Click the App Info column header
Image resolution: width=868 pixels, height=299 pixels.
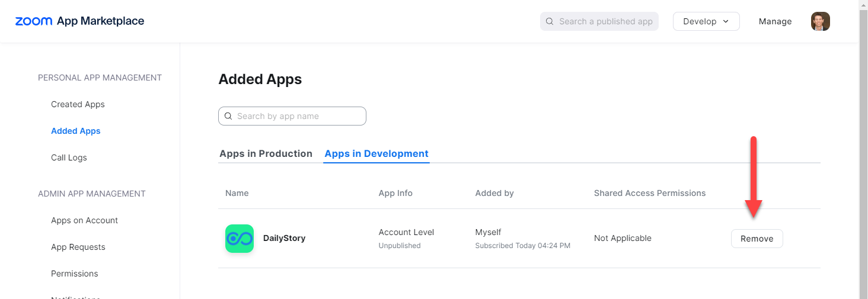tap(395, 193)
